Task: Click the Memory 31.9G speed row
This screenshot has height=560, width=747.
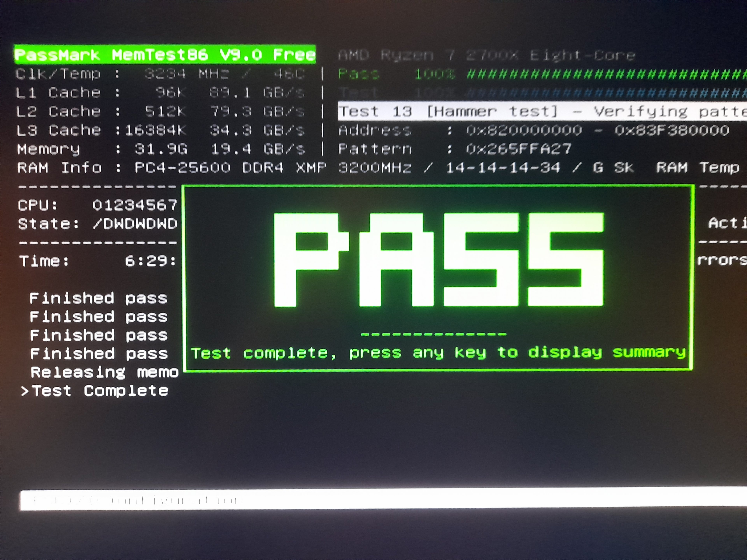Action: (x=161, y=149)
